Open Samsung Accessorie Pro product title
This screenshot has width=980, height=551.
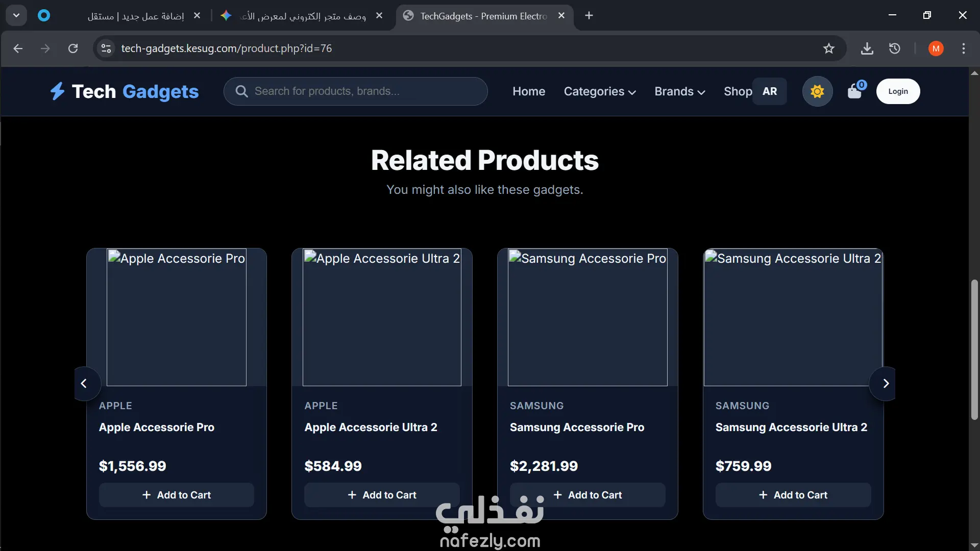(x=577, y=428)
